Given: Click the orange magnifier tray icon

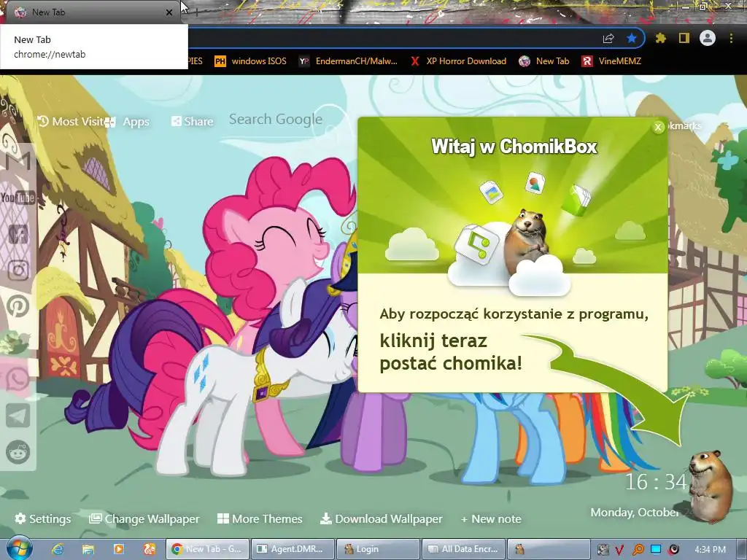Looking at the screenshot, I should tap(638, 550).
